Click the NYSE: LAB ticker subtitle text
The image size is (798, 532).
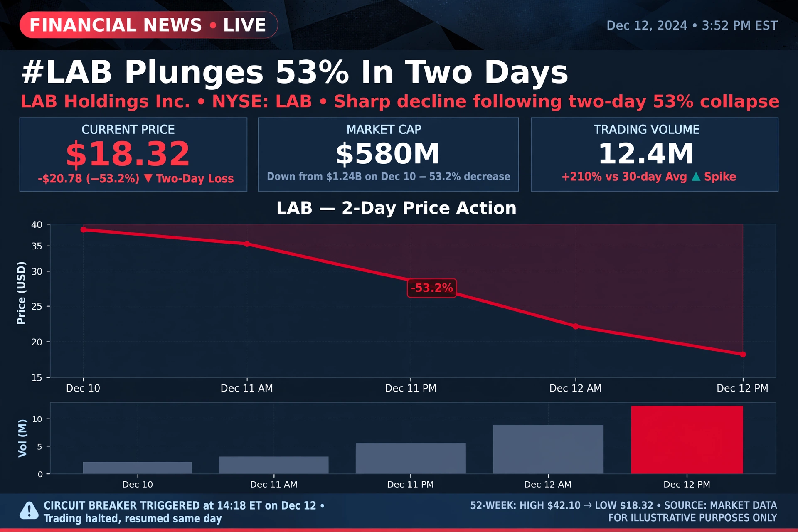[x=262, y=101]
